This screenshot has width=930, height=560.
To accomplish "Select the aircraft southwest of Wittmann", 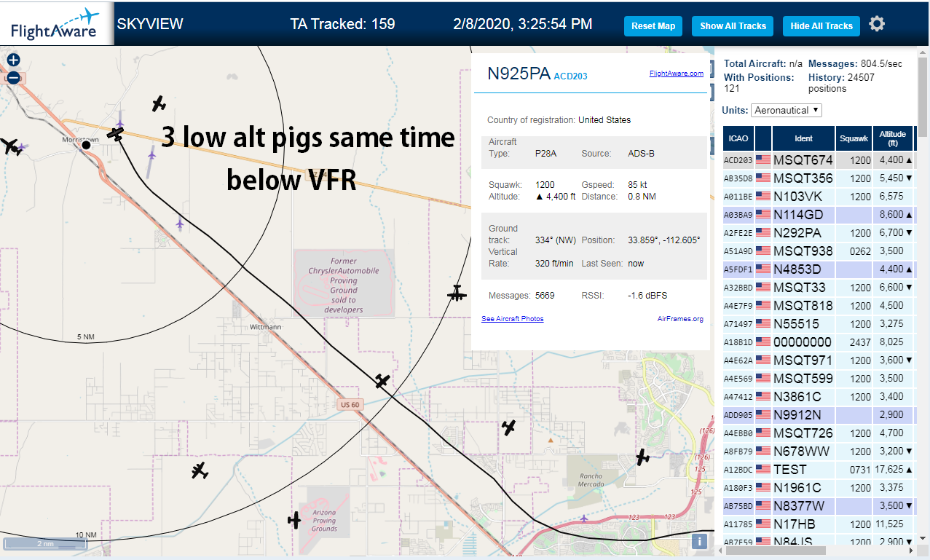I will click(x=200, y=471).
